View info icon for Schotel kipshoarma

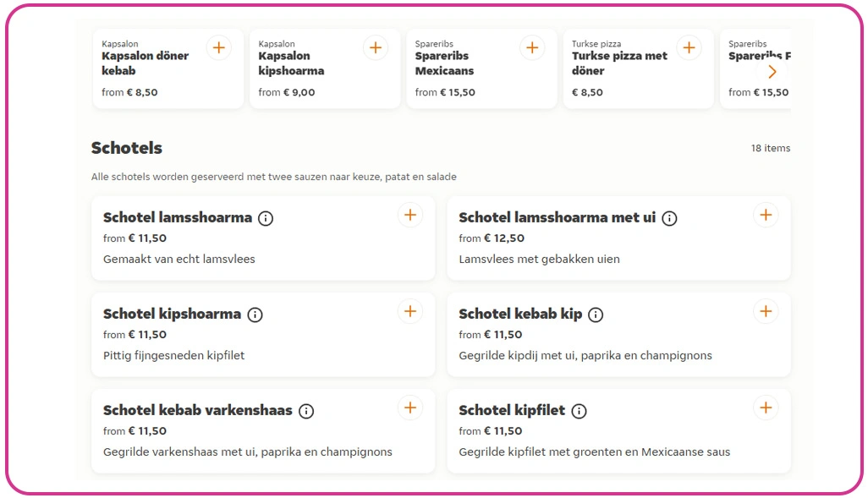pos(255,314)
